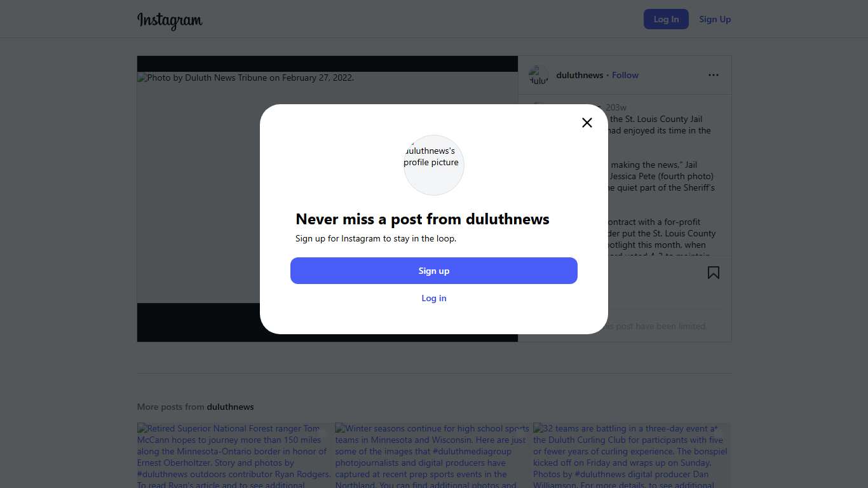The height and width of the screenshot is (488, 868).
Task: Open the duluthnews username in post header
Action: (580, 75)
